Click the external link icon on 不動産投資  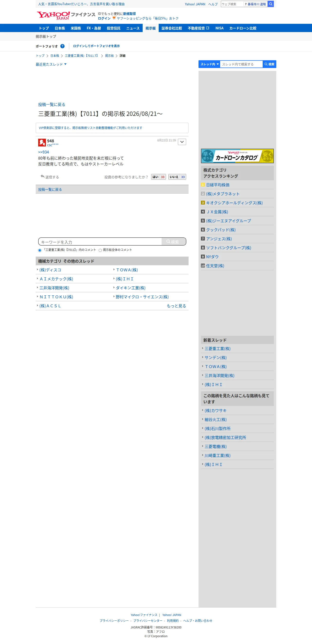coord(208,28)
